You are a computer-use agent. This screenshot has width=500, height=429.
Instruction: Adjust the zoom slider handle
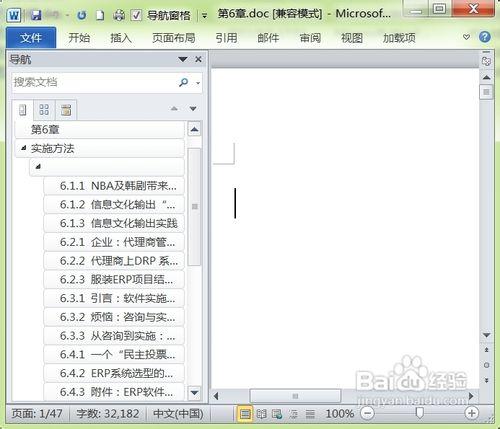[420, 413]
